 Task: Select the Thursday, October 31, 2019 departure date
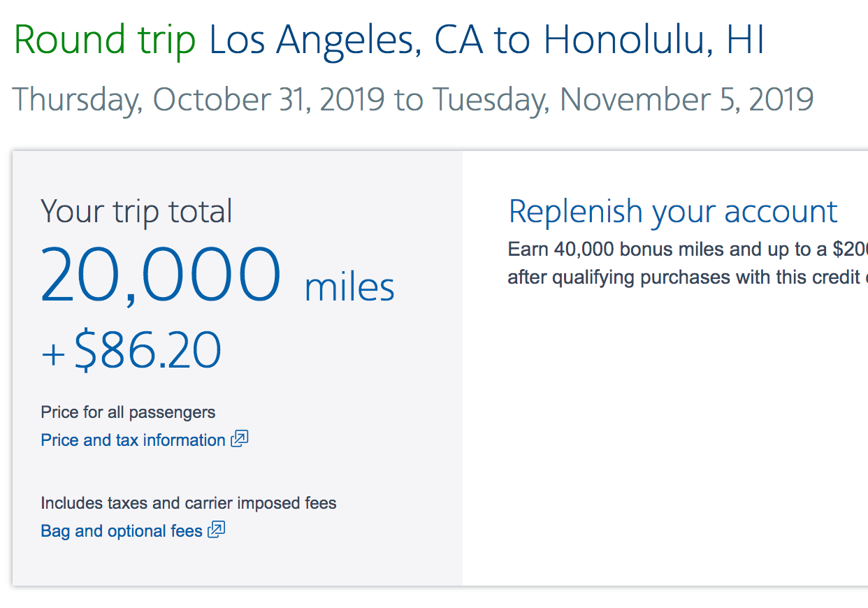tap(198, 99)
